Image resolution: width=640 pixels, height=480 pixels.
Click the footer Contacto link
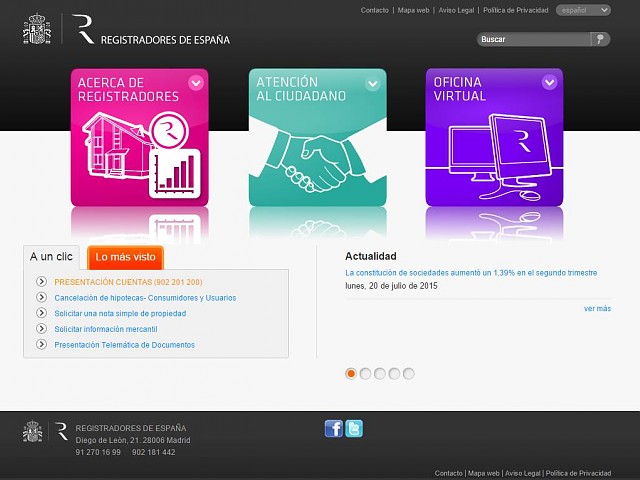(448, 473)
